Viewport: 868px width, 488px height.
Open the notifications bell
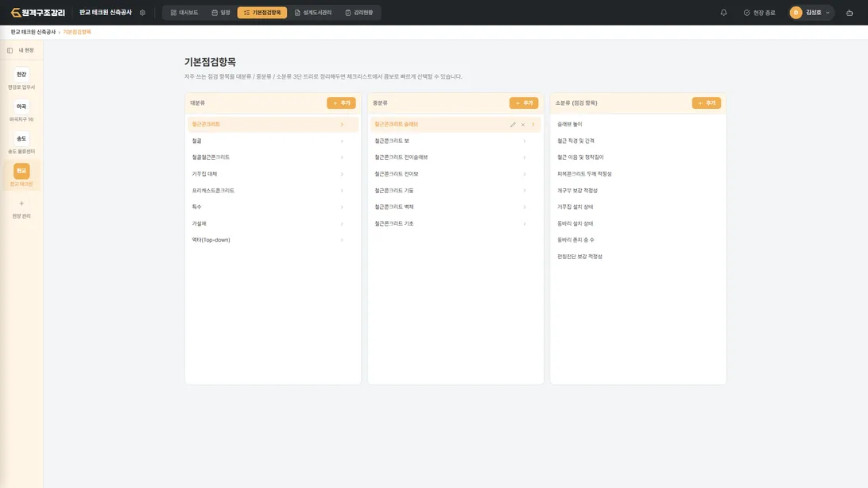tap(723, 12)
